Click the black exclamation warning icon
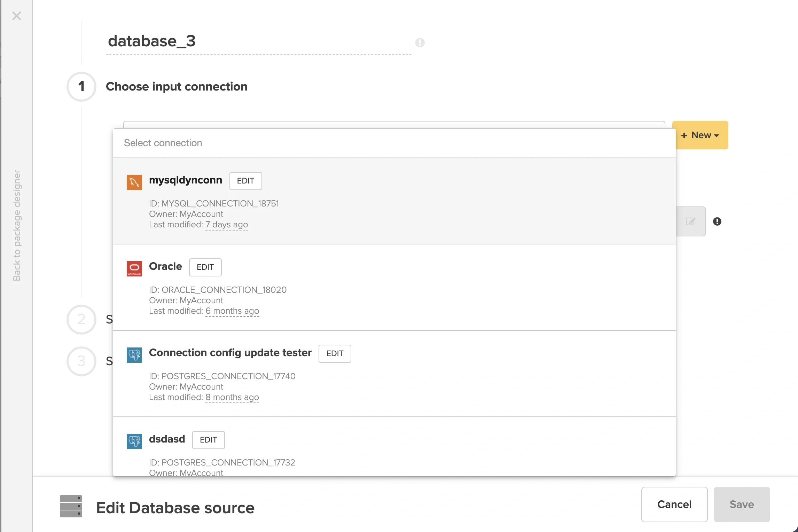 pyautogui.click(x=717, y=221)
